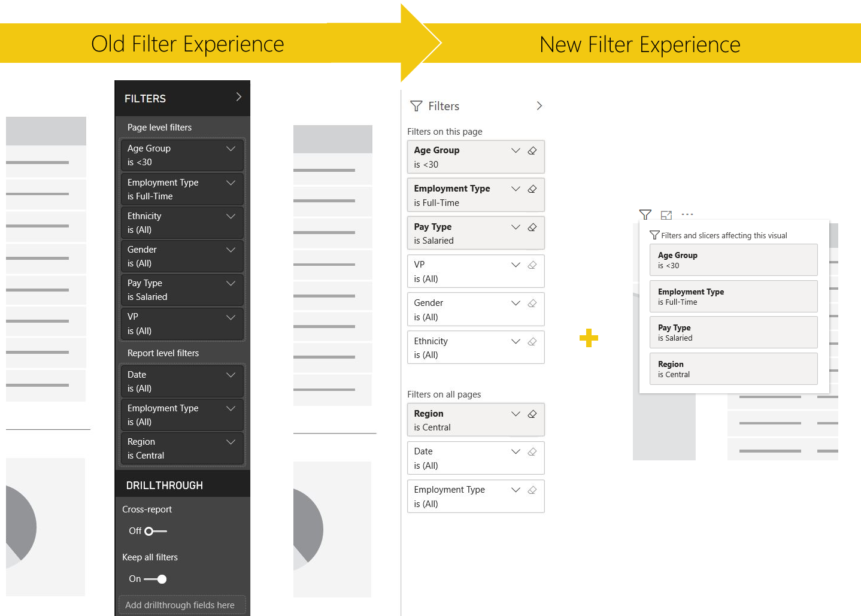Collapse the new Filters pane using the chevron
861x616 pixels.
pos(539,106)
